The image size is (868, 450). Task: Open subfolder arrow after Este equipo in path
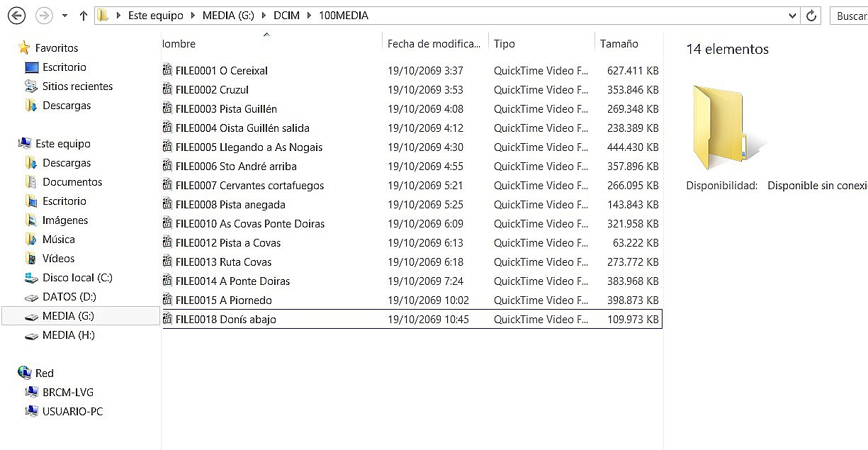tap(193, 16)
